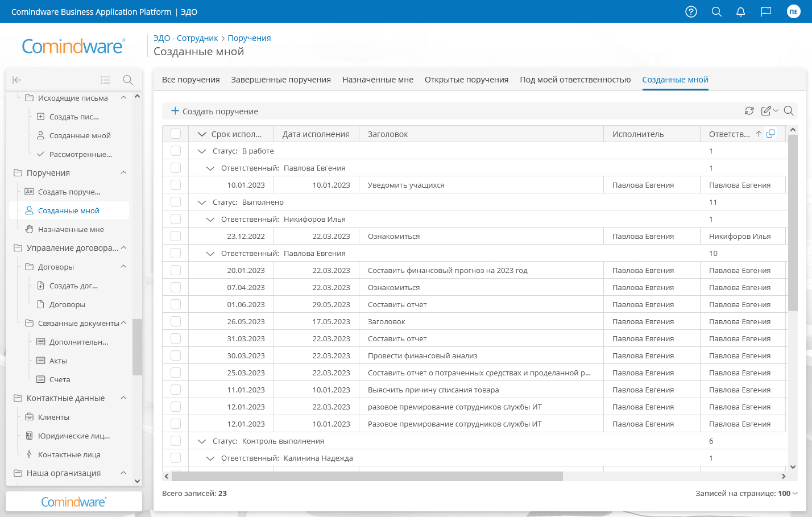Viewport: 812px width, 517px height.
Task: Check the row titled Заголовок
Action: tap(176, 321)
